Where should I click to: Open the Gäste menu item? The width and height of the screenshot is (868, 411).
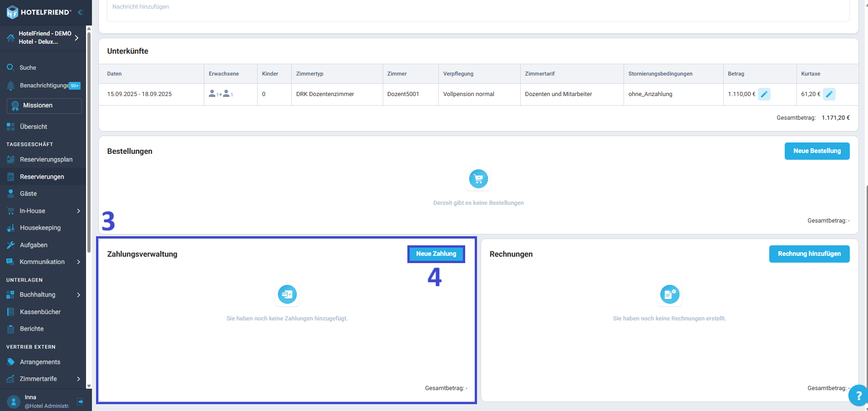click(28, 193)
